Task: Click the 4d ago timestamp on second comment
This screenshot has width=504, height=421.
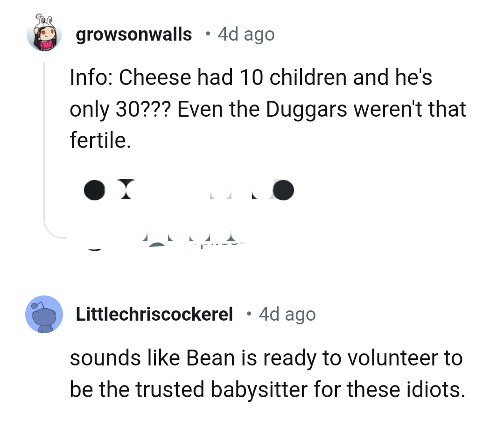Action: 287,314
